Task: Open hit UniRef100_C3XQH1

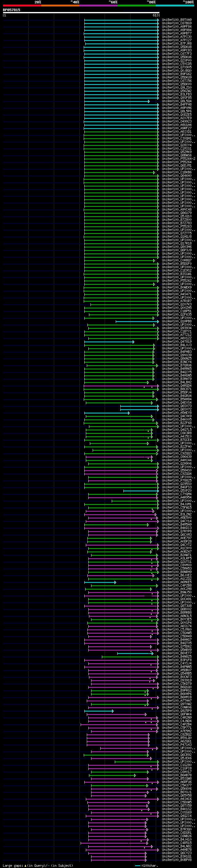Action: (x=177, y=139)
